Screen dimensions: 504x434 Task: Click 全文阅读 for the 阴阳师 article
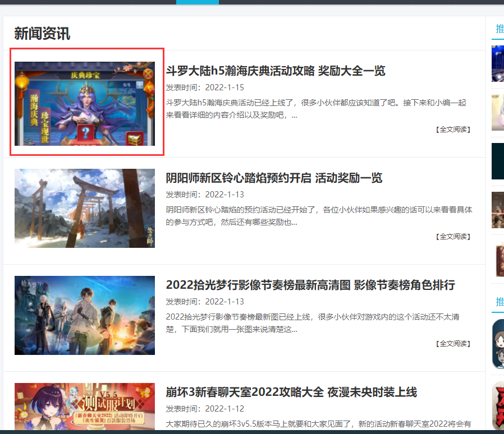pyautogui.click(x=453, y=237)
